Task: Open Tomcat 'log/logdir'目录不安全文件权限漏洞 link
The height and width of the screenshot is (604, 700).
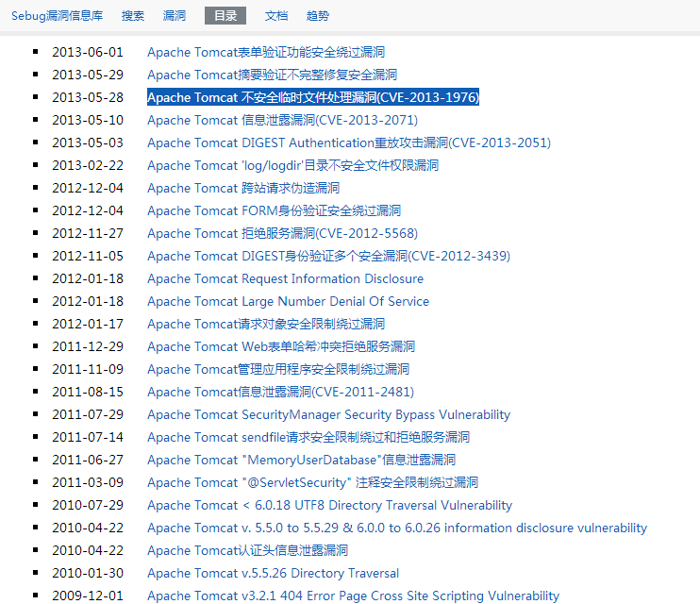Action: 292,165
